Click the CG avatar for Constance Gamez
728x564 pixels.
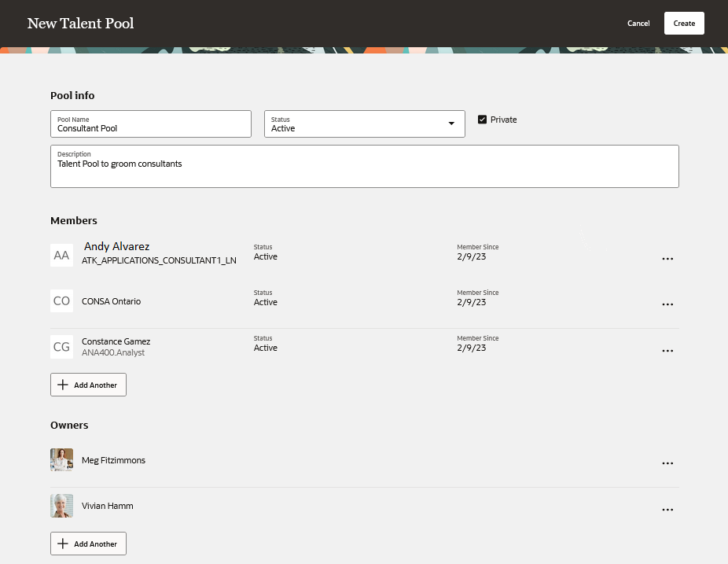click(x=62, y=347)
